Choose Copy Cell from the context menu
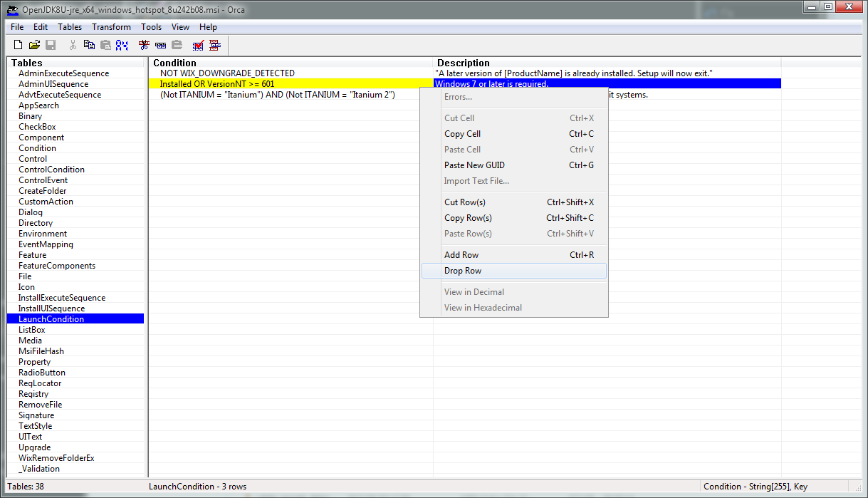Screen dimensions: 868x498 click(462, 134)
